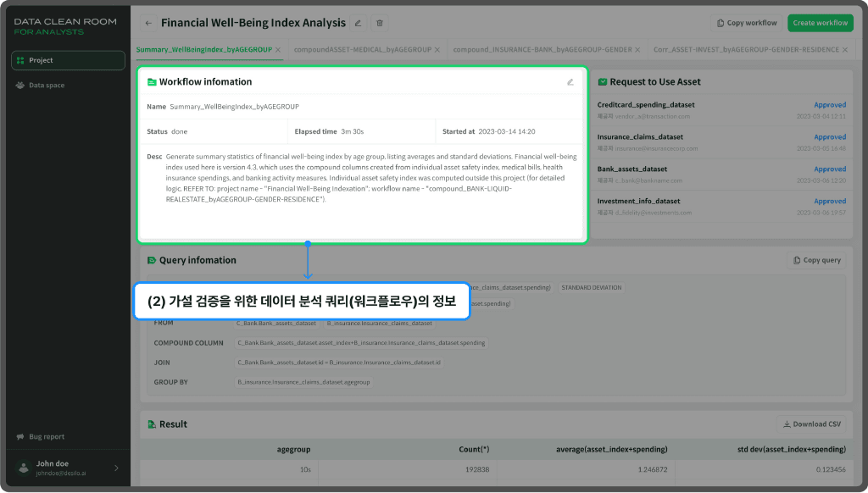Close the Summary_WellBeingIndex_byAGEGROUP tab

coord(278,50)
